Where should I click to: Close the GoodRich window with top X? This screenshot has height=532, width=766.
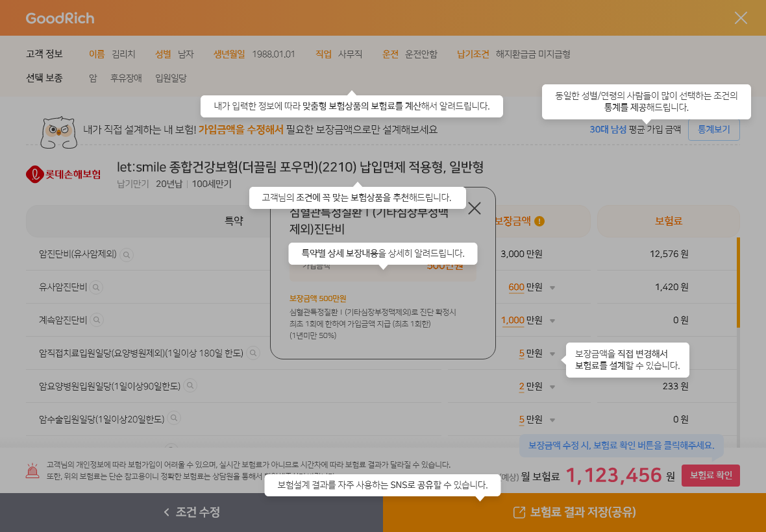741,18
